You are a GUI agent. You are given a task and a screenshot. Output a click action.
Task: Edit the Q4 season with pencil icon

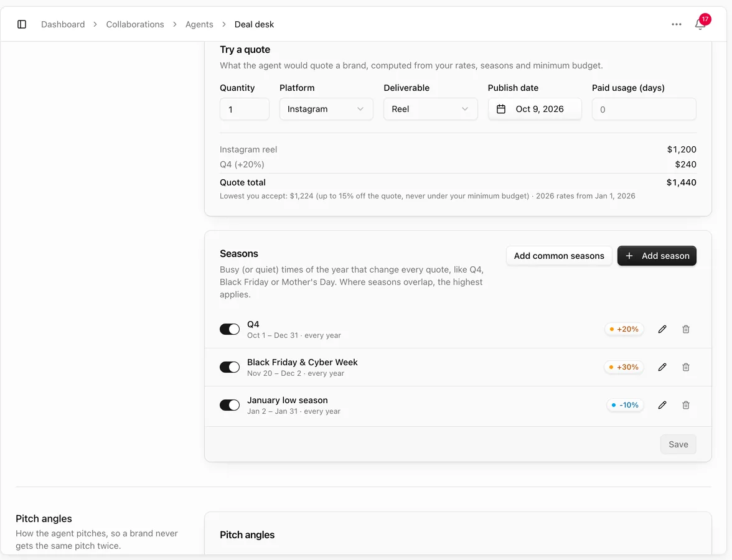[x=662, y=329]
